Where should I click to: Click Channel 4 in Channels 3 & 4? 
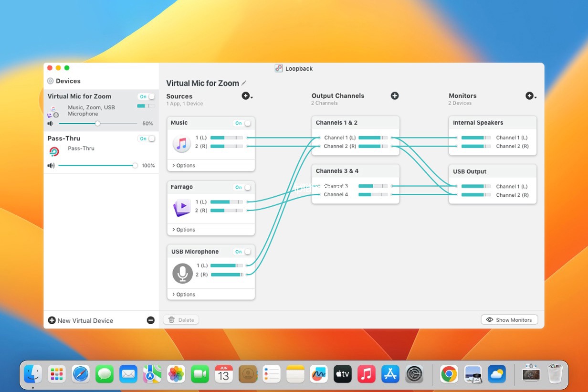[x=336, y=194]
